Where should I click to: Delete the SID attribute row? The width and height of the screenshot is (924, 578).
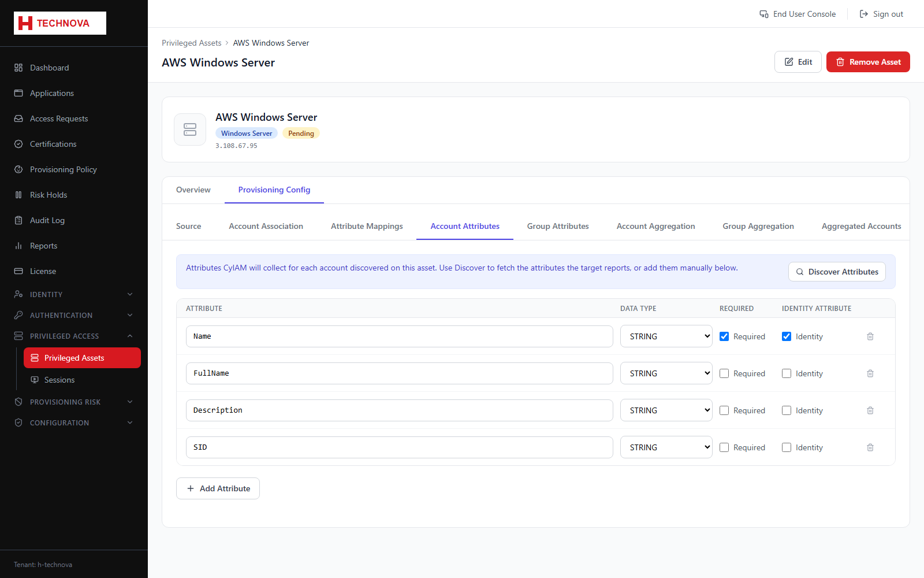click(x=870, y=447)
